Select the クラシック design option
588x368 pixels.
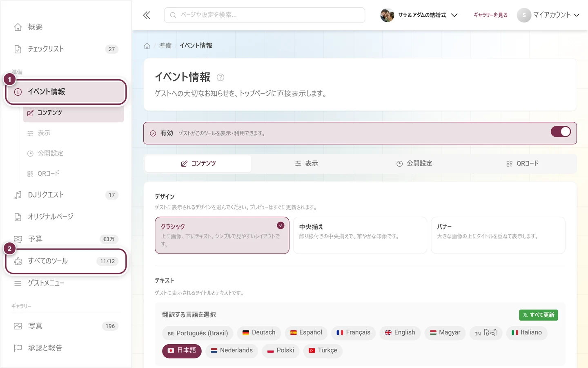pos(222,235)
